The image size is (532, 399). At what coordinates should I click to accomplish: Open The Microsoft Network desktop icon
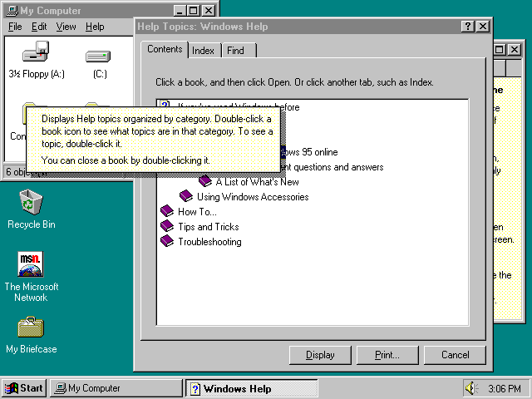[x=31, y=264]
